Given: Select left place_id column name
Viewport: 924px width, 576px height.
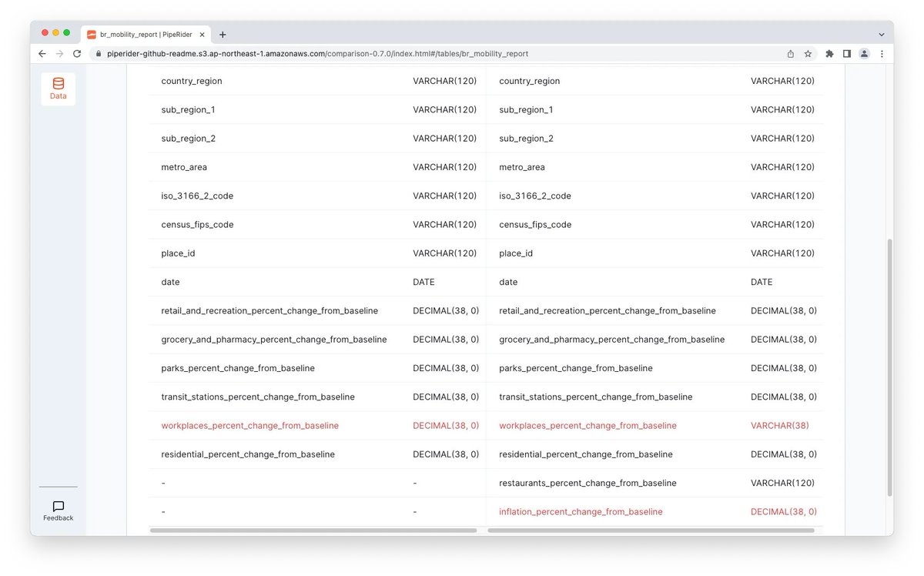Looking at the screenshot, I should [x=178, y=253].
